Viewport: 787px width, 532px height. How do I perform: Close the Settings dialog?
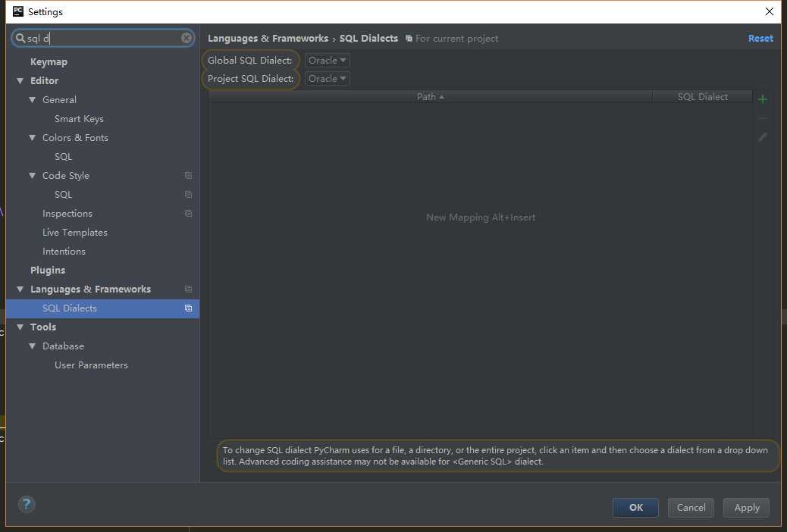click(x=769, y=11)
